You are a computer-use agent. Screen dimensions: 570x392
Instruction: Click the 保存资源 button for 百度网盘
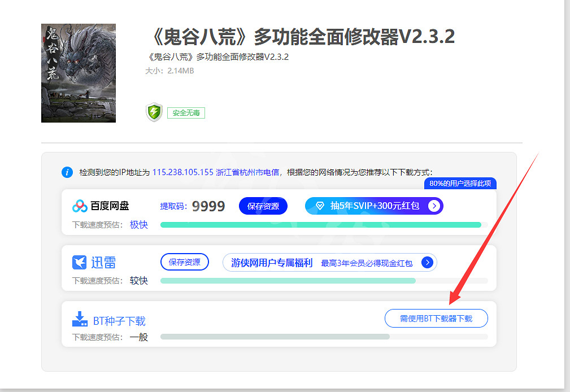pos(263,206)
